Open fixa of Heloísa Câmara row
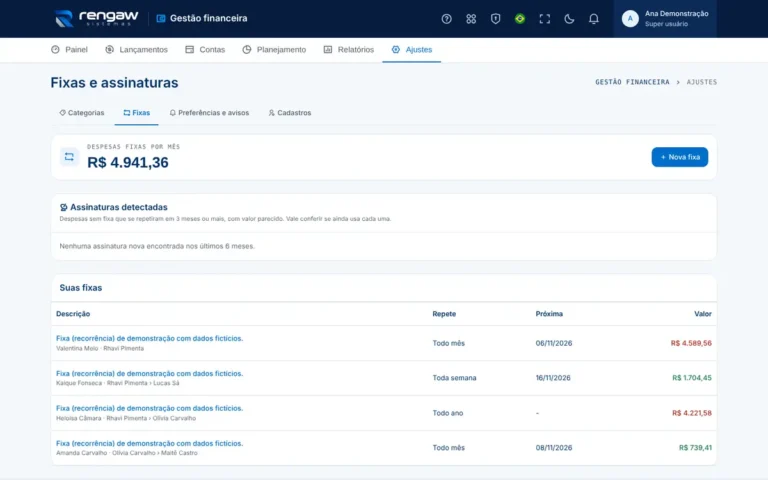Image resolution: width=768 pixels, height=480 pixels. pyautogui.click(x=149, y=408)
